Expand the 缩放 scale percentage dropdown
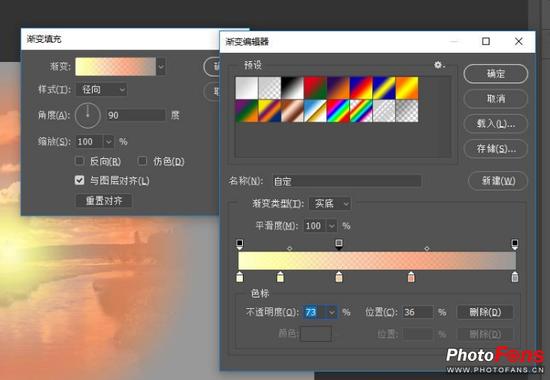Screen dimensions: 550x380 click(x=109, y=142)
